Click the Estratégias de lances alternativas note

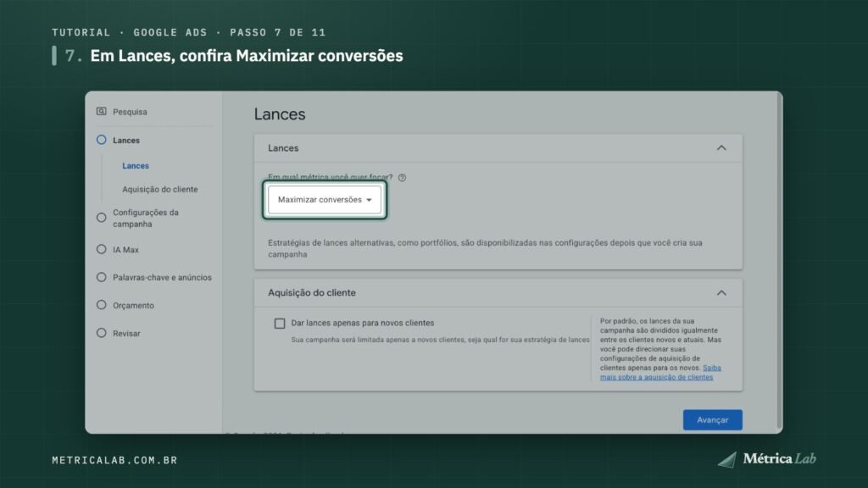(x=485, y=248)
